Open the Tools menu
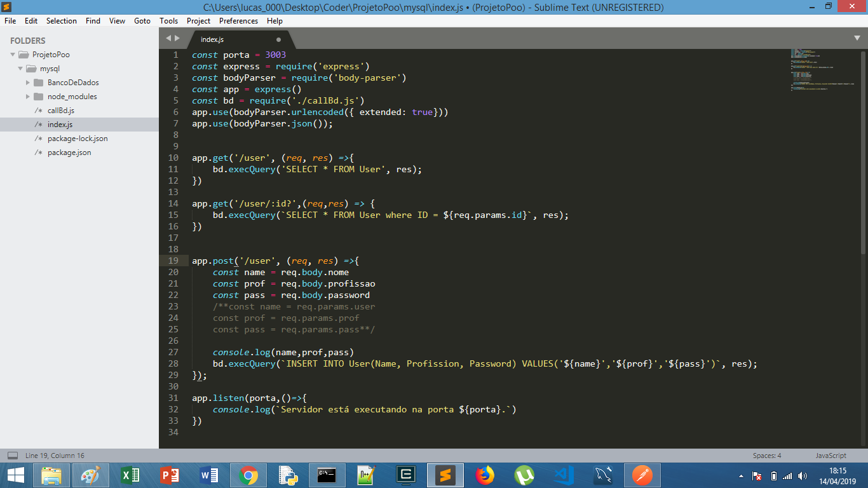 [x=168, y=21]
